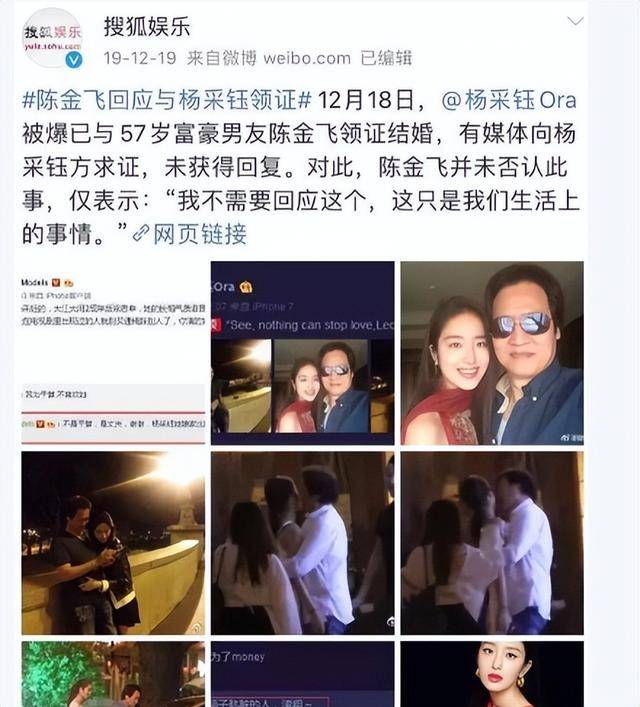Open the middle white shirt photo
640x707 pixels.
click(303, 543)
